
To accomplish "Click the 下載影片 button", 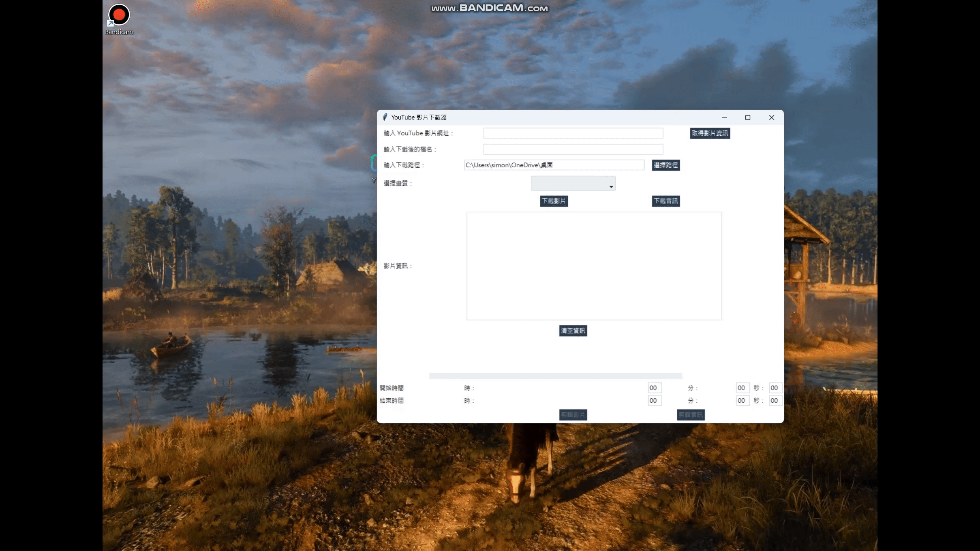I will [x=554, y=201].
